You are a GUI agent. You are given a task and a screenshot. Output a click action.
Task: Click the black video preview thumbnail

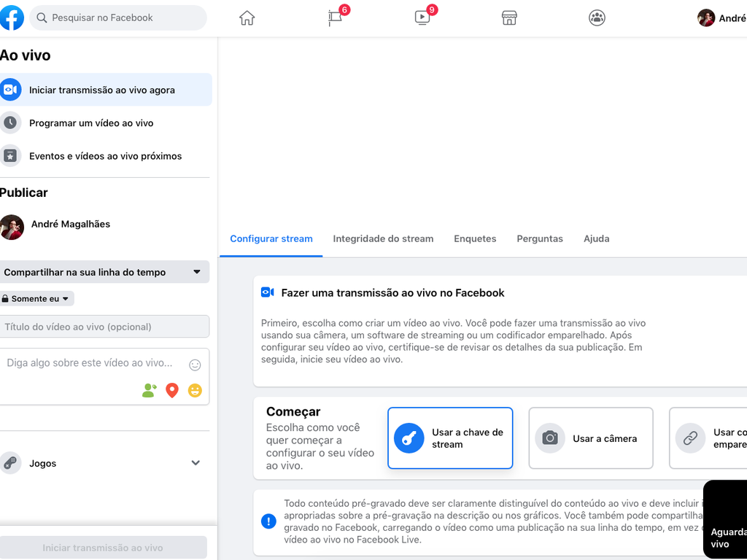[725, 519]
